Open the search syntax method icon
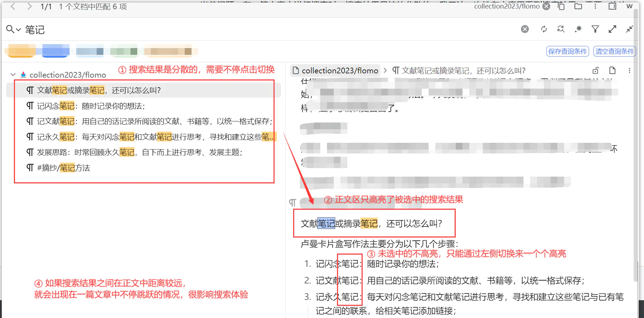Screen dimensions: 644x318 tap(578, 29)
